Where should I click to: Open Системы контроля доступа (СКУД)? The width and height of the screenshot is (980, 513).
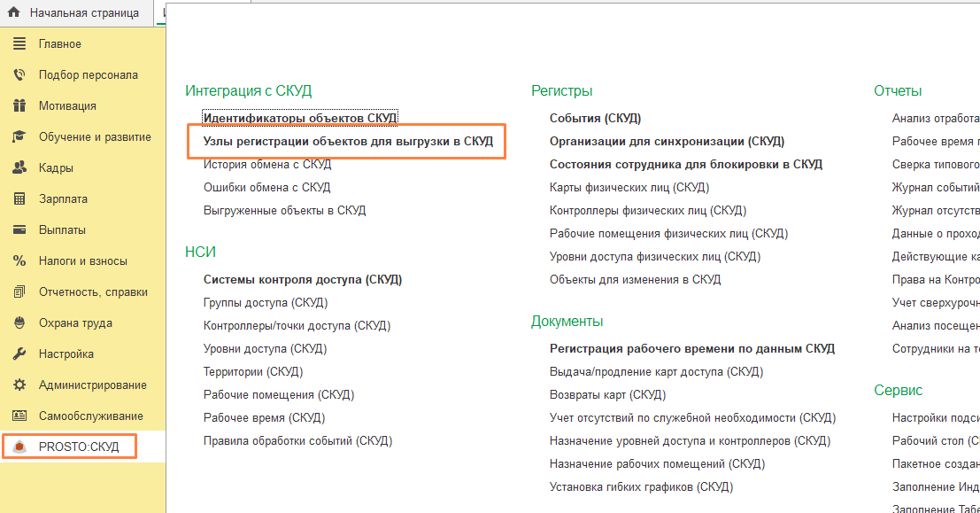pyautogui.click(x=303, y=279)
